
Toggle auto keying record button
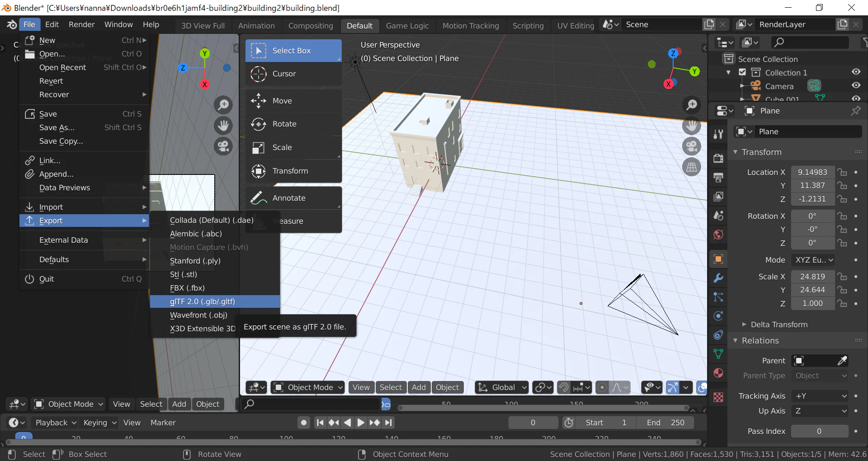[304, 423]
